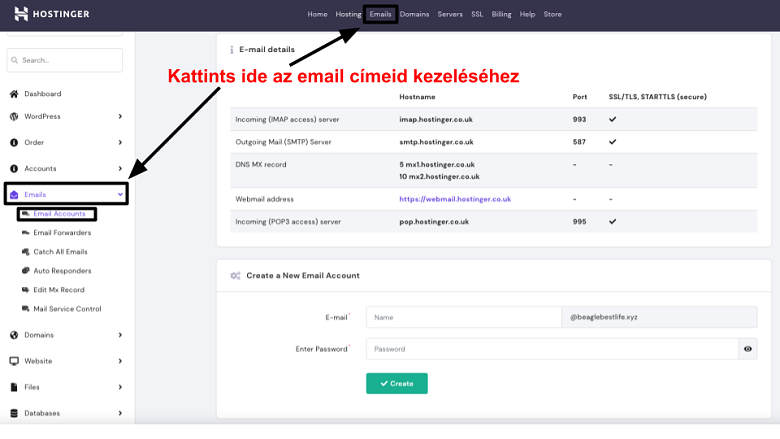The image size is (780, 439).
Task: Select the pop.hostinger.co.uk hostname
Action: click(434, 222)
